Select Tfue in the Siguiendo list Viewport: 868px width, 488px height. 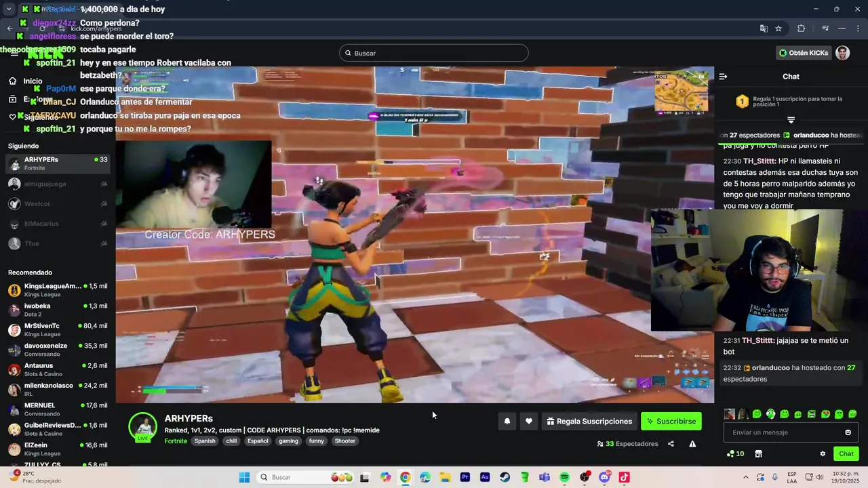[58, 243]
